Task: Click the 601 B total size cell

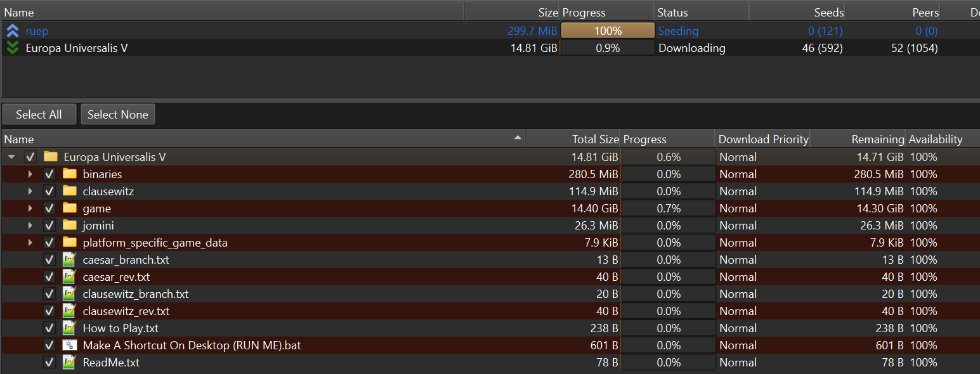Action: click(x=604, y=345)
